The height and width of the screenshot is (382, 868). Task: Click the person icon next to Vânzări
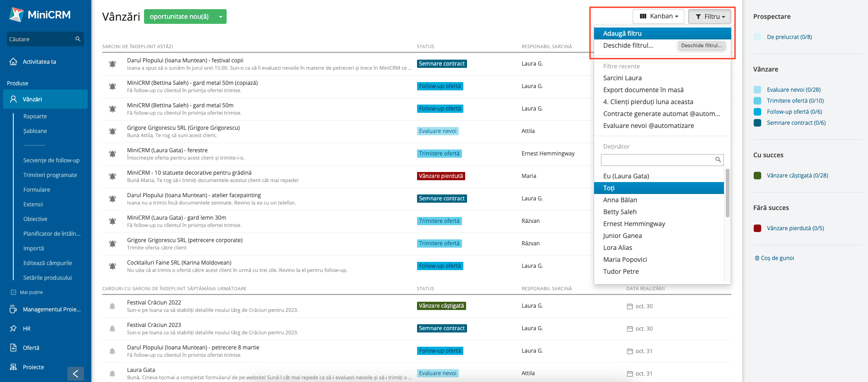13,99
